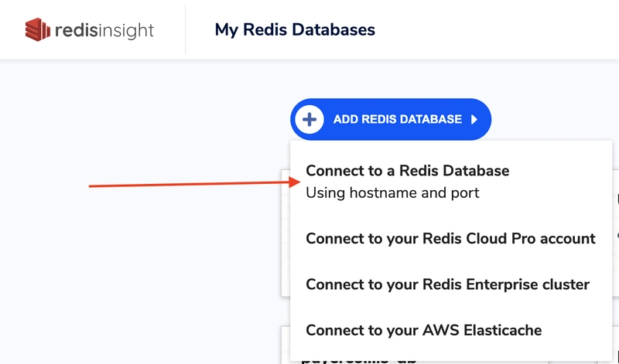Click the redisinsight wordmark in the header

104,30
